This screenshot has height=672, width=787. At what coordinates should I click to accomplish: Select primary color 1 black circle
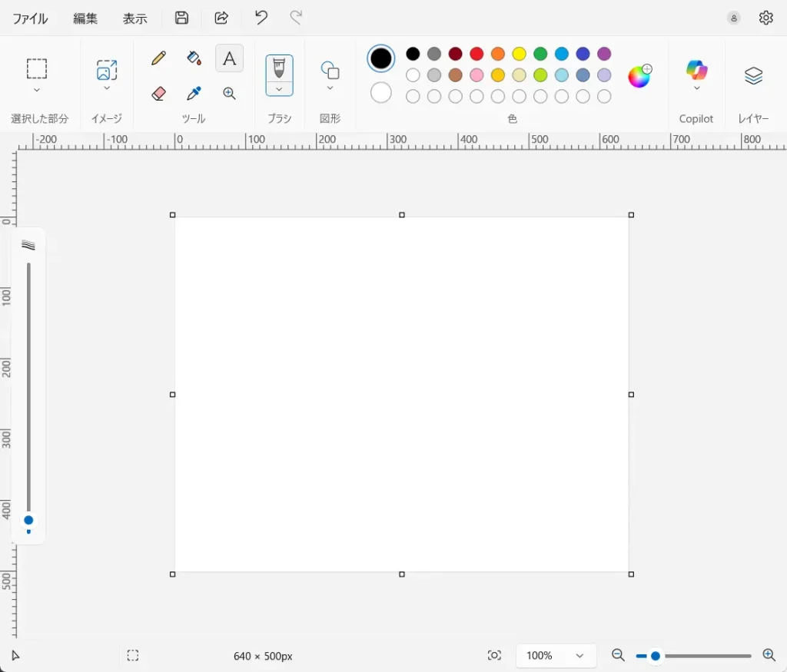point(381,58)
